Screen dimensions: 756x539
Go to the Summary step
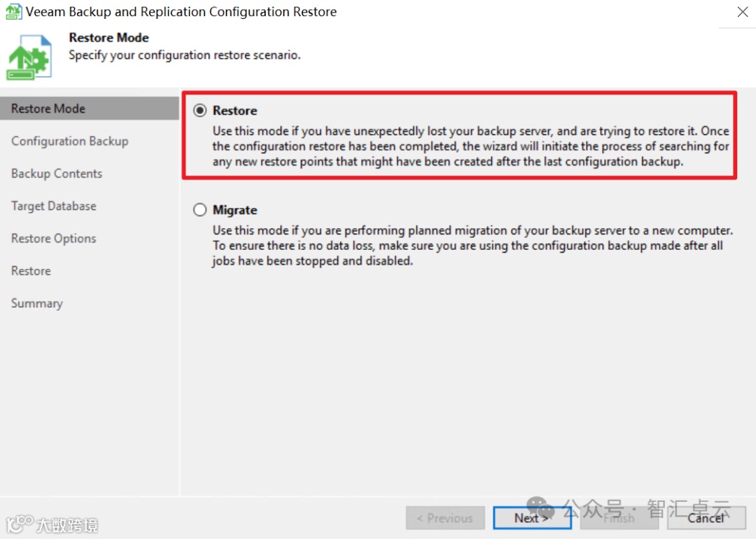point(37,303)
